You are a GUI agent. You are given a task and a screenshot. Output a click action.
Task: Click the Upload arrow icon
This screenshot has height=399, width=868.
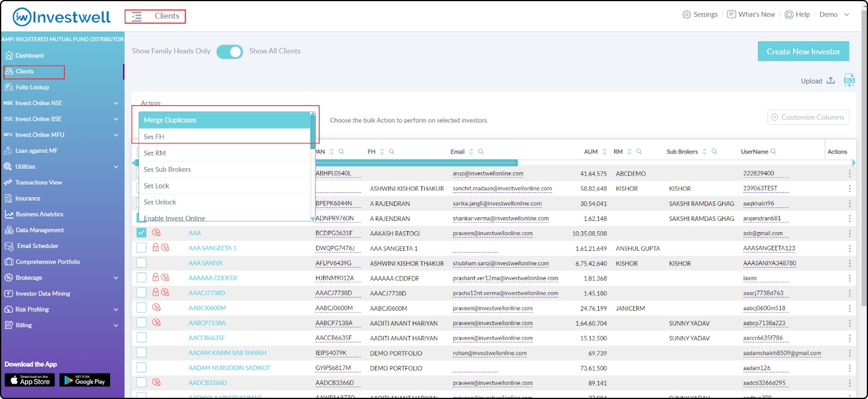831,80
